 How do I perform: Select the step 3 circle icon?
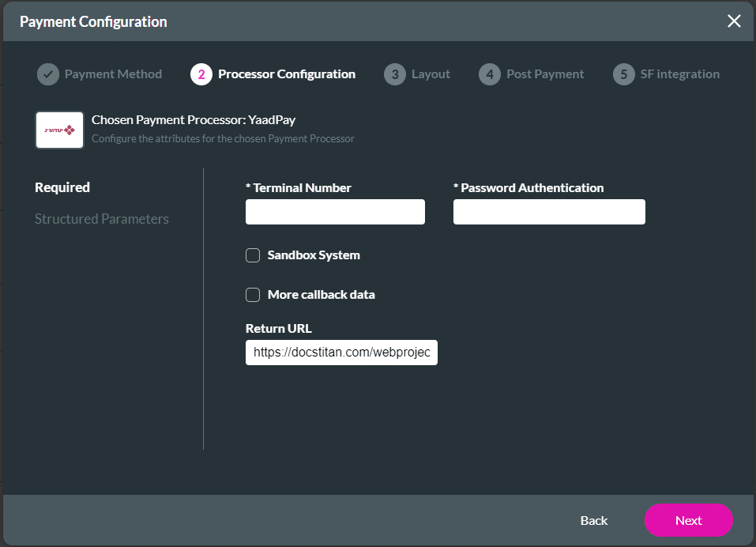395,74
